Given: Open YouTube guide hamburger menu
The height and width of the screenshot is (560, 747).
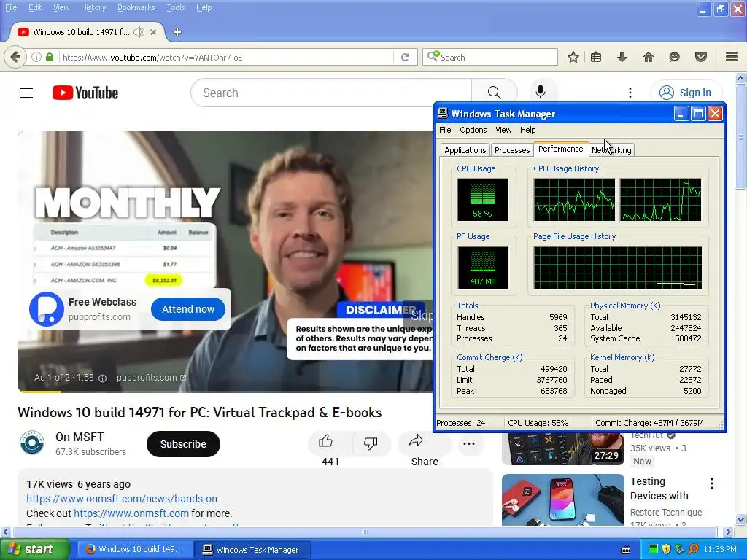Looking at the screenshot, I should click(x=26, y=93).
